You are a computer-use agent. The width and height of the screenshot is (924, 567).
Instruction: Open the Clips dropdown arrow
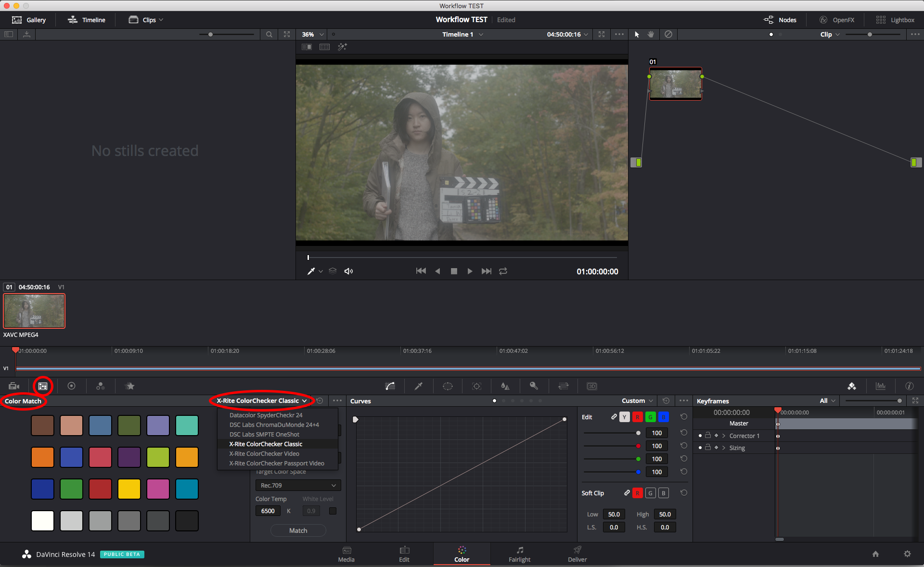coord(161,20)
